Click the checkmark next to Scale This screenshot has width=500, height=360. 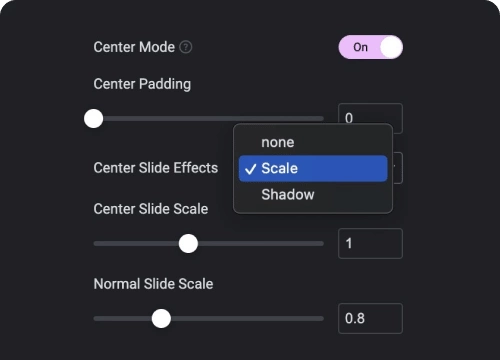point(250,169)
